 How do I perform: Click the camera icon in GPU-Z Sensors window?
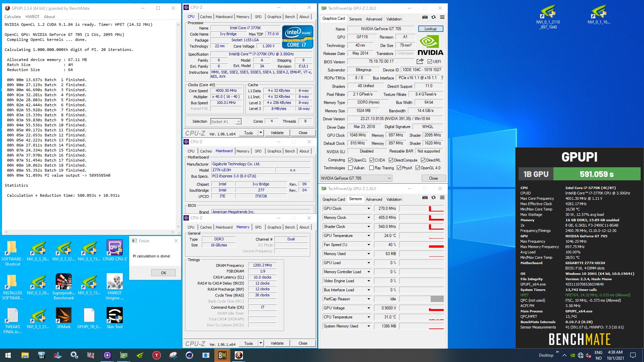[425, 197]
